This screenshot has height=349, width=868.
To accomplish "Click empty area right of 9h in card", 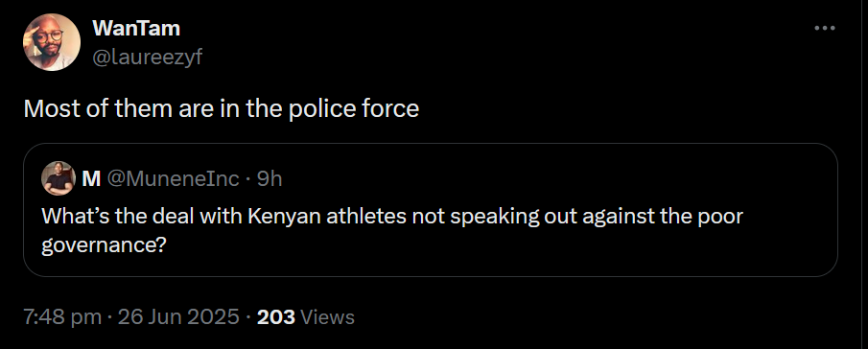I will pos(553,178).
